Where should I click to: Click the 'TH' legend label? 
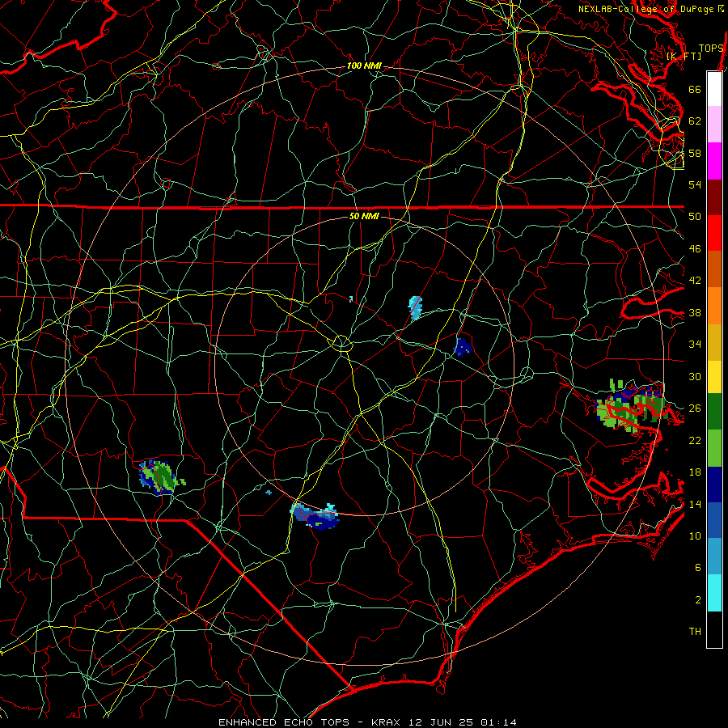pyautogui.click(x=695, y=631)
